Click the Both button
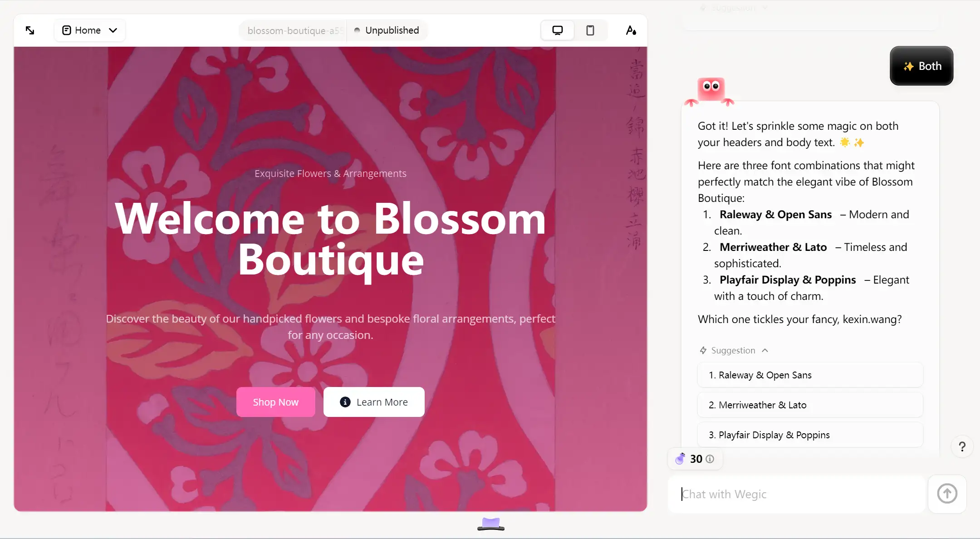This screenshot has height=539, width=980. pyautogui.click(x=921, y=66)
